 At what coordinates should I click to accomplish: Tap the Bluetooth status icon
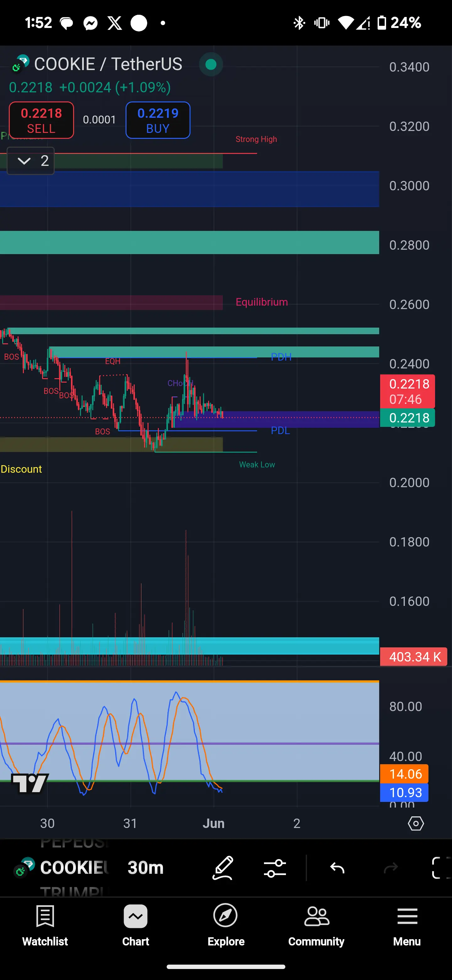tap(299, 23)
